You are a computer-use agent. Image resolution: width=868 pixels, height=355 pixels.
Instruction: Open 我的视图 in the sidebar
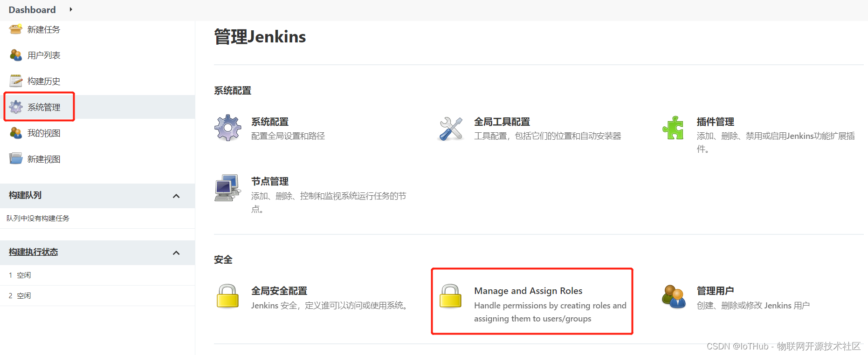44,133
